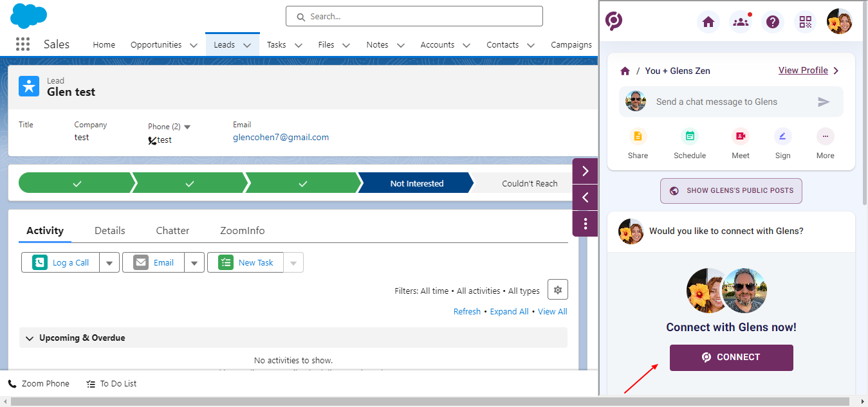The height and width of the screenshot is (407, 868).
Task: Open the glencohen7@gmail.com email link
Action: click(x=281, y=138)
